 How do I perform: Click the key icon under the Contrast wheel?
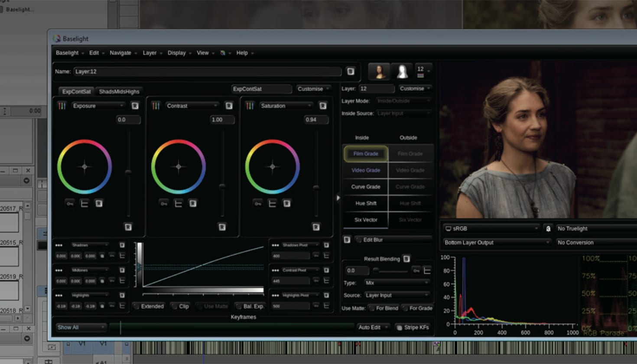pyautogui.click(x=164, y=203)
